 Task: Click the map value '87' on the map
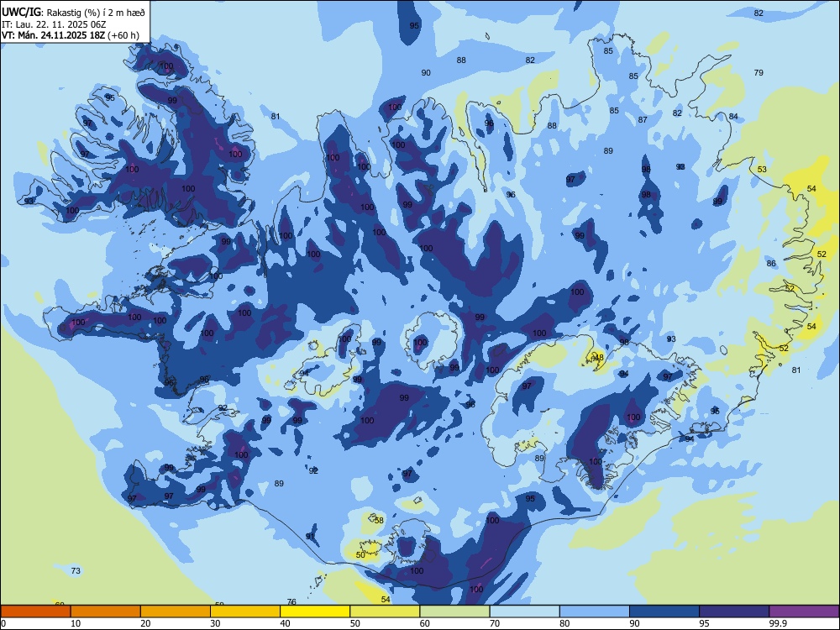coord(643,119)
